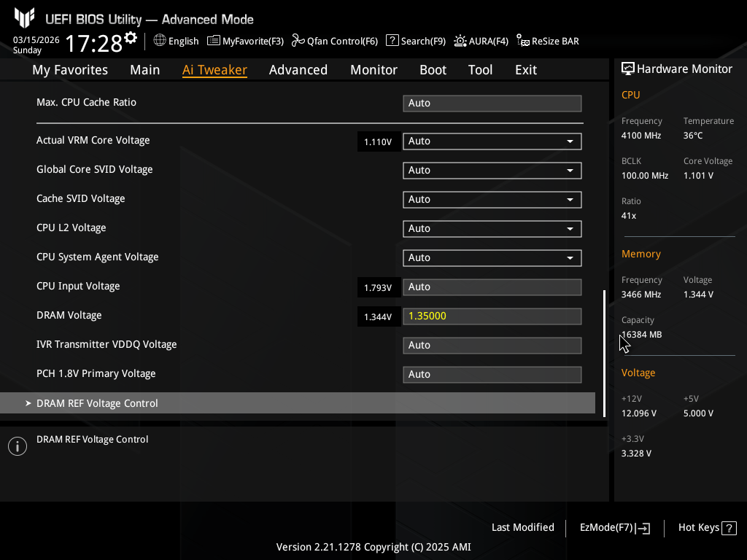Click IVR Transmitter VDDQ Voltage field
Image resolution: width=747 pixels, height=560 pixels.
click(x=492, y=345)
